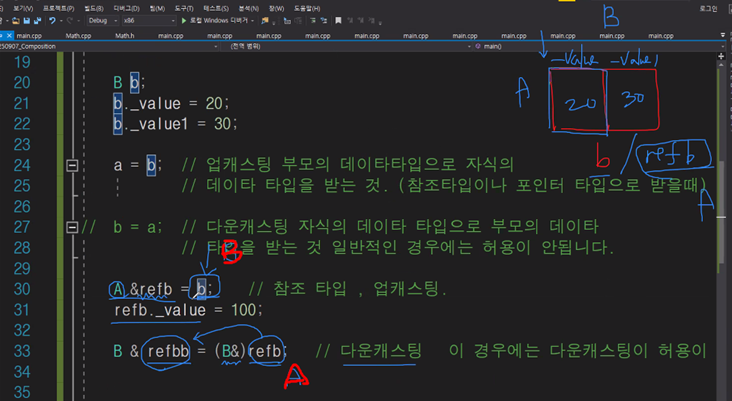Click the 'b._value1 = 30;' statement
The height and width of the screenshot is (401, 732).
(x=175, y=124)
